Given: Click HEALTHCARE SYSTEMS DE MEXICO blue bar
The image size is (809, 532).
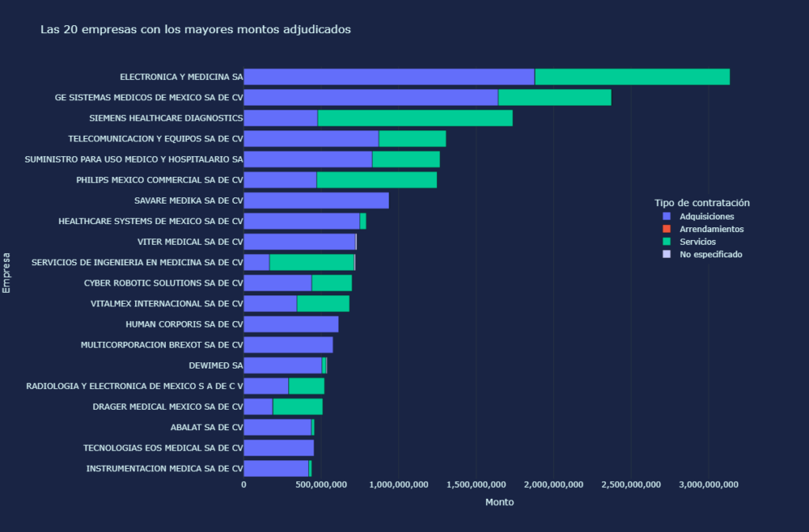Looking at the screenshot, I should (302, 221).
